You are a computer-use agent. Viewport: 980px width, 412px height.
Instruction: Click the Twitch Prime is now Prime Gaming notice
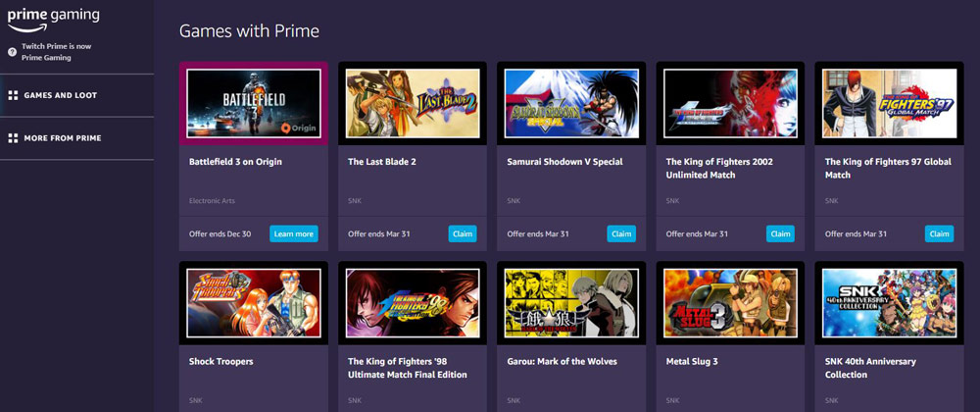(58, 52)
